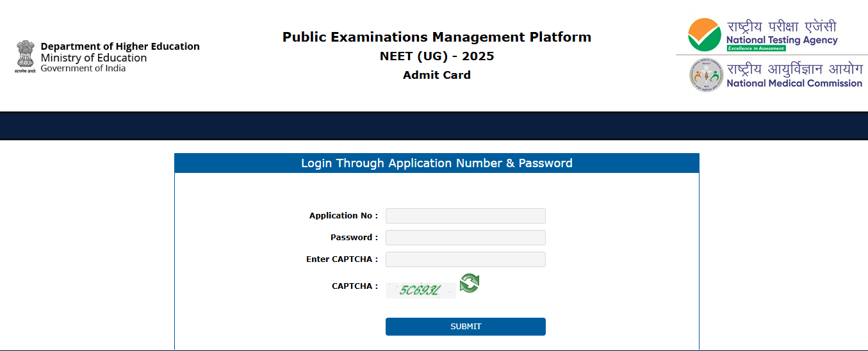Image resolution: width=868 pixels, height=351 pixels.
Task: Click the 'Admit Card' heading
Action: (437, 75)
